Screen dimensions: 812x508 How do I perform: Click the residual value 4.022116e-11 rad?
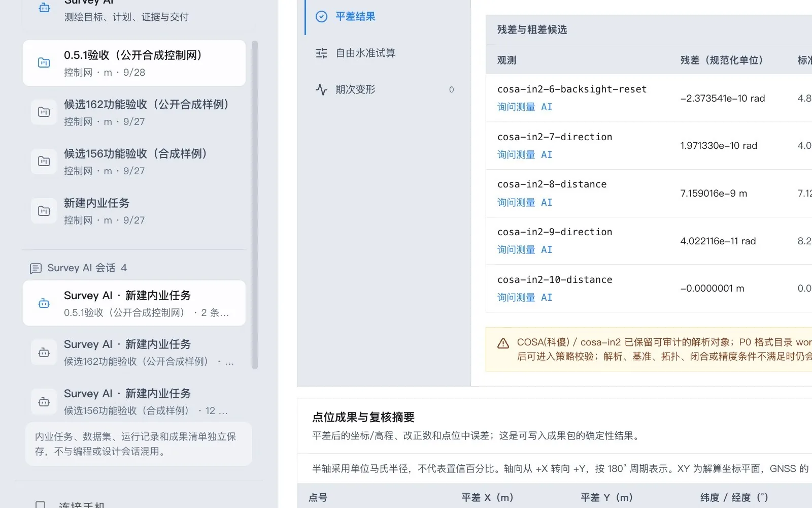point(718,241)
